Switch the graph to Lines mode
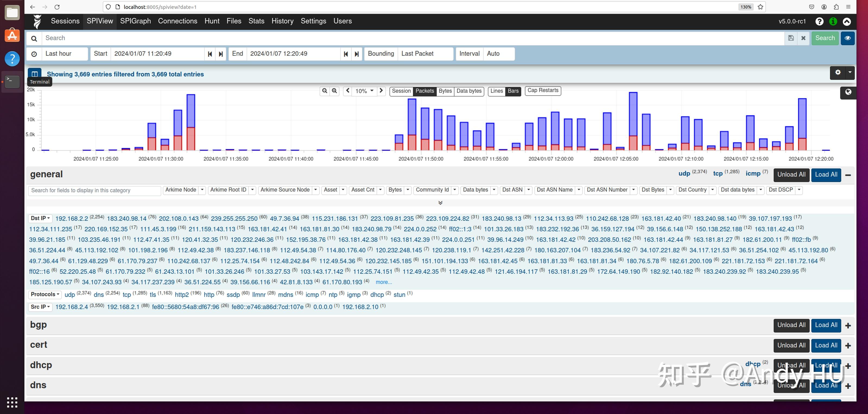 click(x=496, y=91)
